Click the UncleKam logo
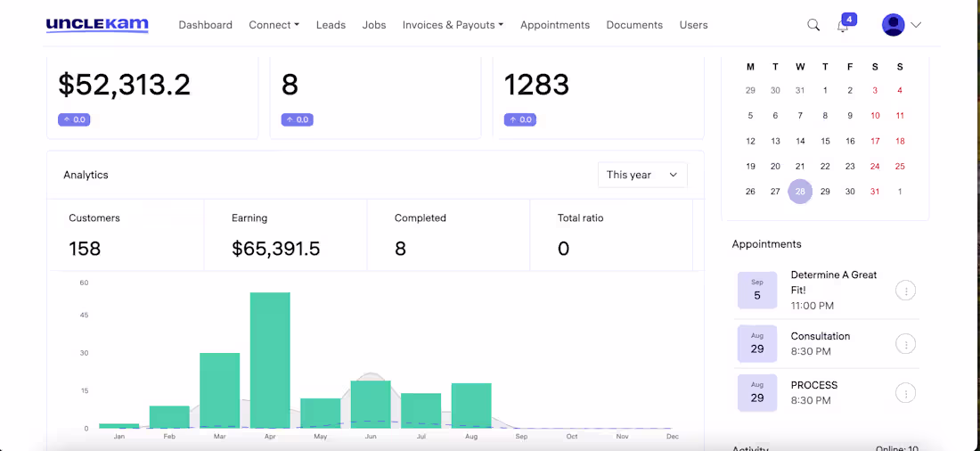Screen dimensions: 980x451 pyautogui.click(x=97, y=25)
